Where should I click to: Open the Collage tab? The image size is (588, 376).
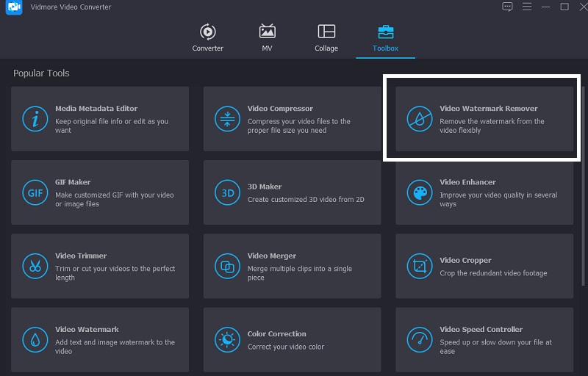[326, 37]
